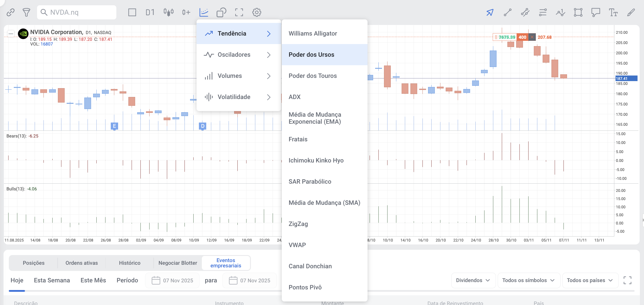Select the Esta Semana date filter
The height and width of the screenshot is (305, 644).
52,280
